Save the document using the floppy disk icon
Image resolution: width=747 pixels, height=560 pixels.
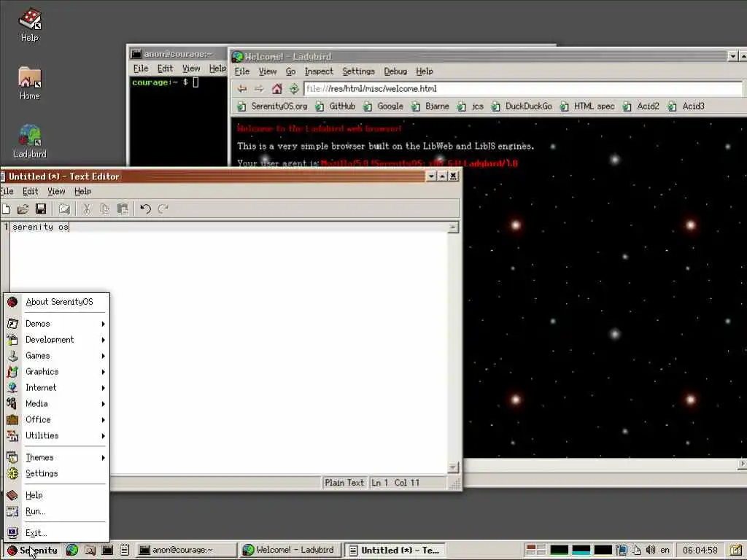[x=41, y=209]
